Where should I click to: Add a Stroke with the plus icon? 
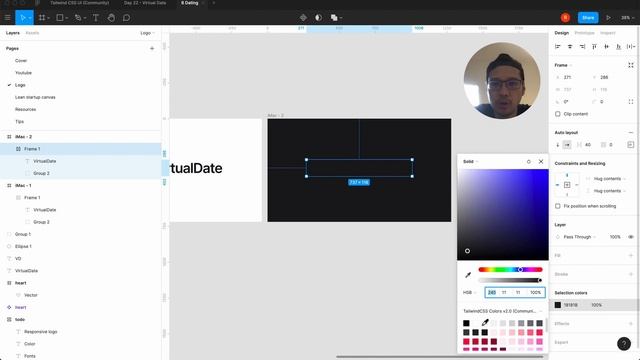[x=631, y=274]
